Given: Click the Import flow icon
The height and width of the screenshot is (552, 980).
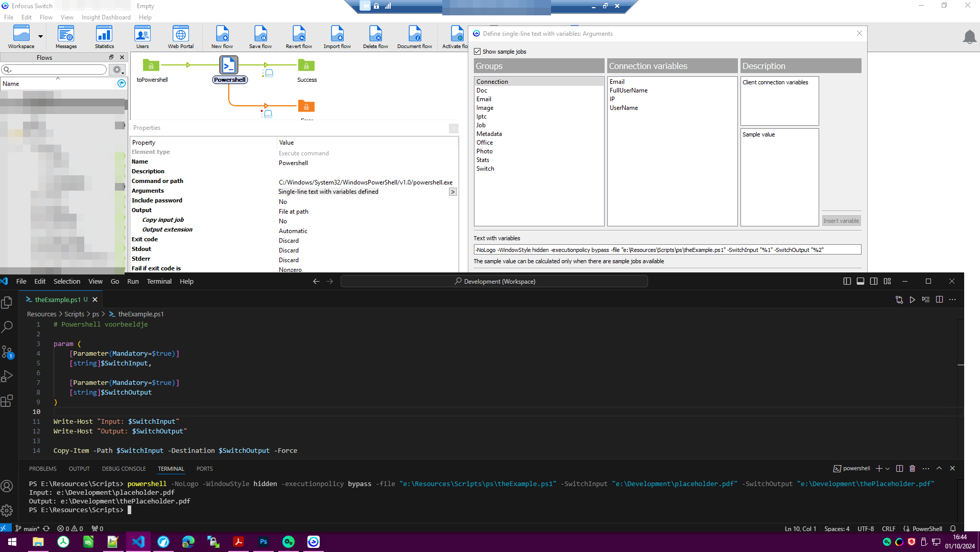Looking at the screenshot, I should tap(337, 37).
